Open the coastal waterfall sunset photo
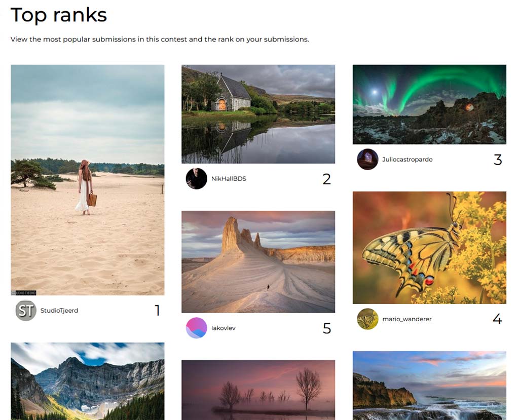519x420 pixels. 429,386
